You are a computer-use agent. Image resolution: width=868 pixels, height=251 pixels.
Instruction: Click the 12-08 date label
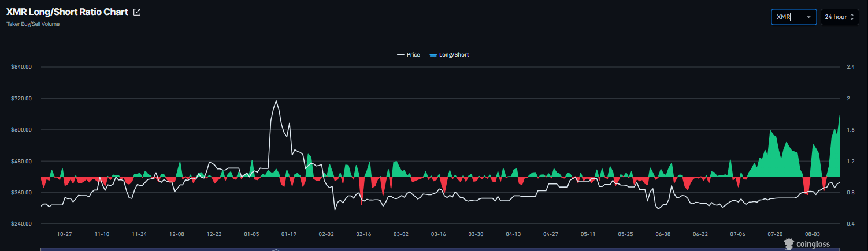point(177,234)
